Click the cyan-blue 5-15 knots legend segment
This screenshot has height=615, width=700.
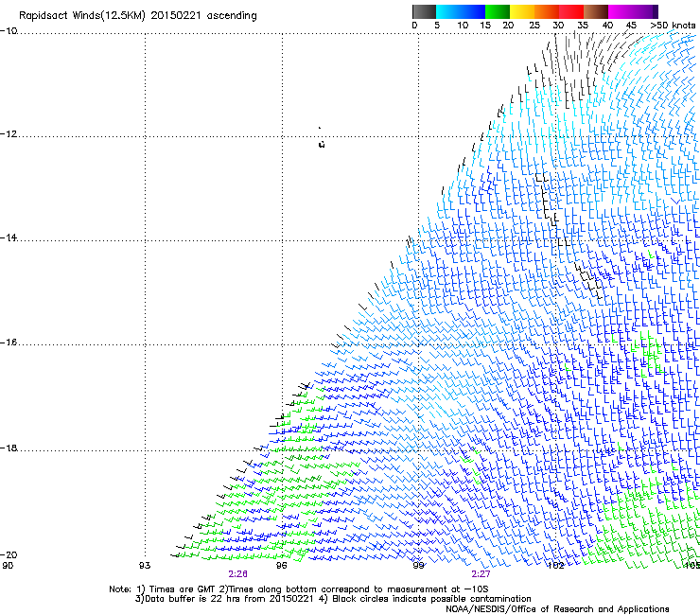point(461,11)
